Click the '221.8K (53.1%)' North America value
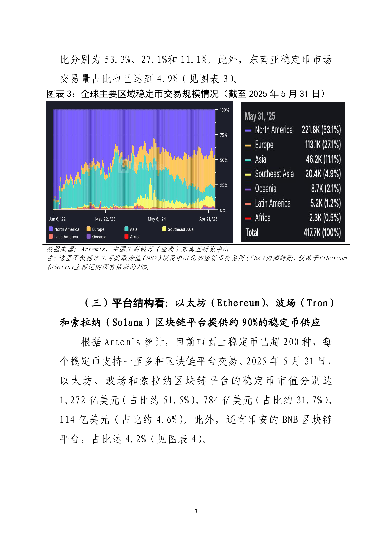392x555 pixels. [321, 130]
